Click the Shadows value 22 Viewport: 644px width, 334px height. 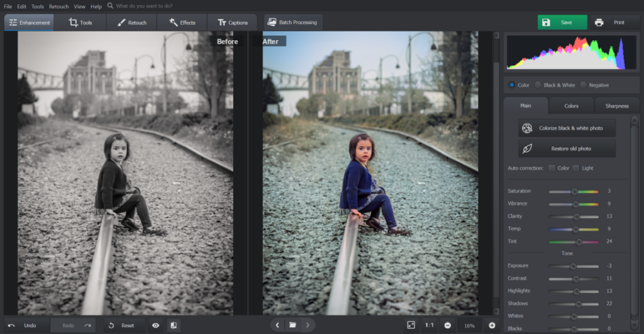[609, 304]
